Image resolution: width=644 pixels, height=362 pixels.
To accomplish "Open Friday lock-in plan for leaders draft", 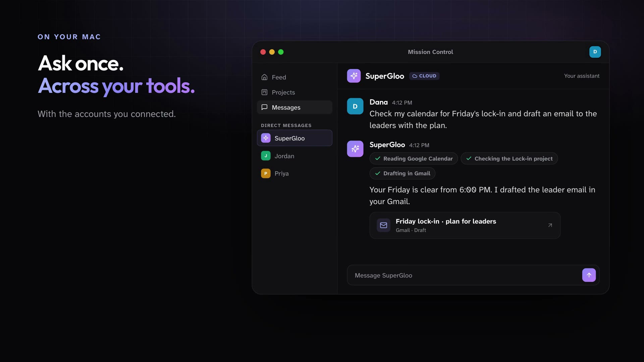I will pyautogui.click(x=465, y=225).
